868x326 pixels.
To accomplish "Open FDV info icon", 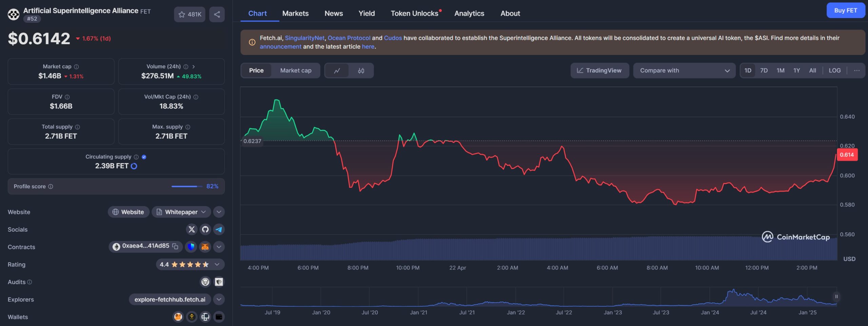I will point(67,97).
